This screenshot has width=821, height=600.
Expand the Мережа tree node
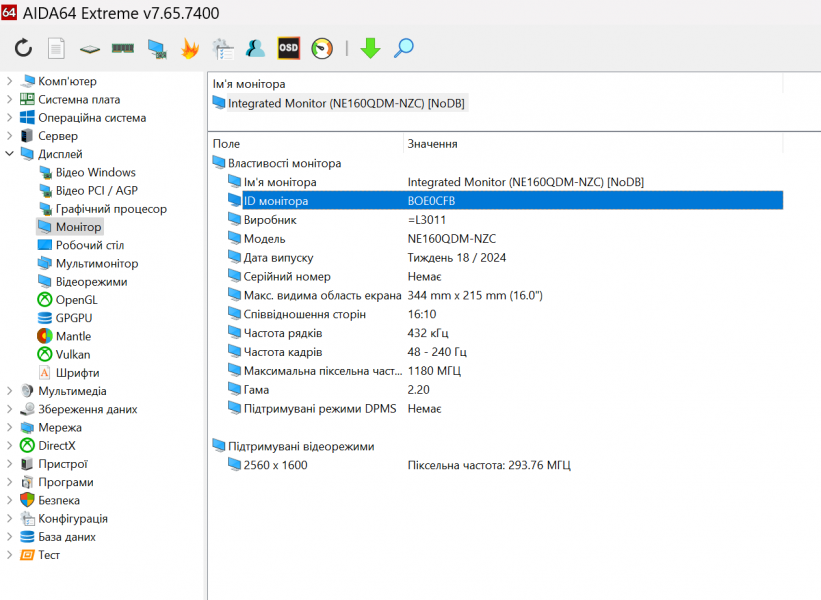click(9, 428)
